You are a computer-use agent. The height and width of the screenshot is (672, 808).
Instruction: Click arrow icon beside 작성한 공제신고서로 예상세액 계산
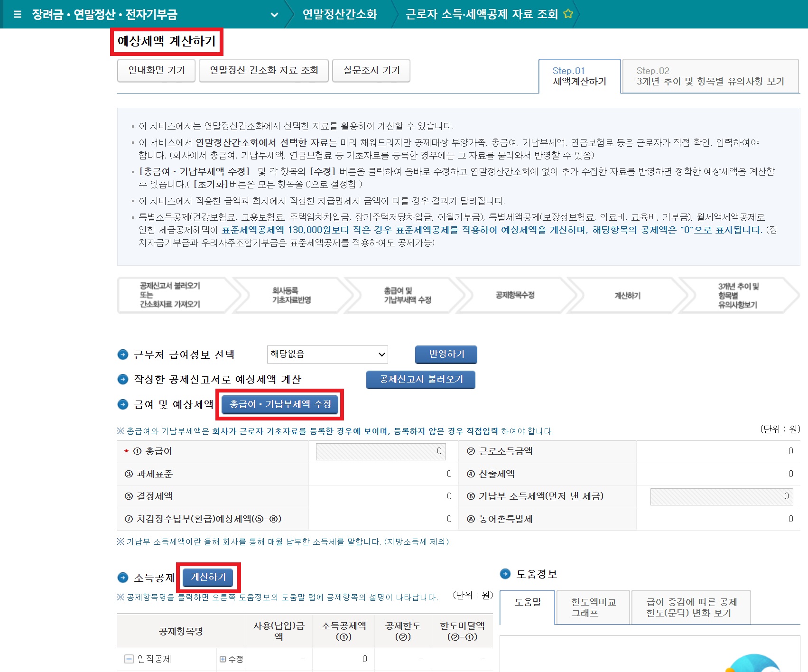point(123,379)
